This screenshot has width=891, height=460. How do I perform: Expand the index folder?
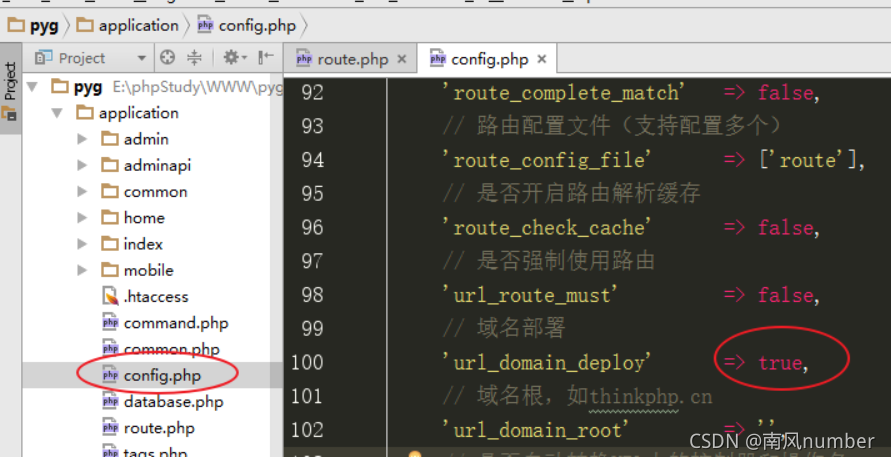click(82, 244)
